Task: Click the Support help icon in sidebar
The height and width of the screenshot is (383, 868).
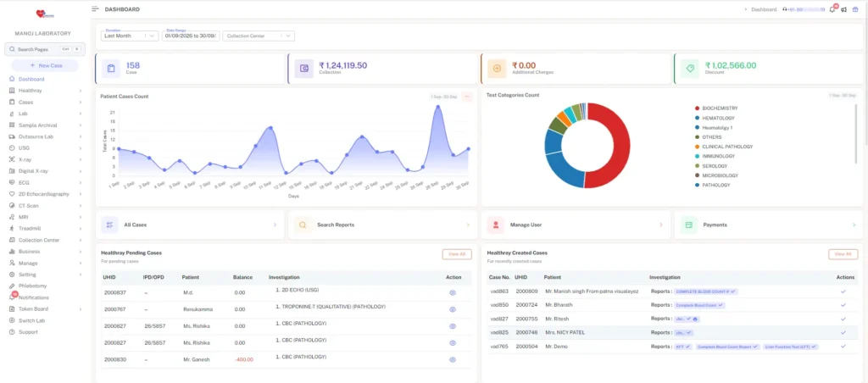Action: click(x=12, y=332)
